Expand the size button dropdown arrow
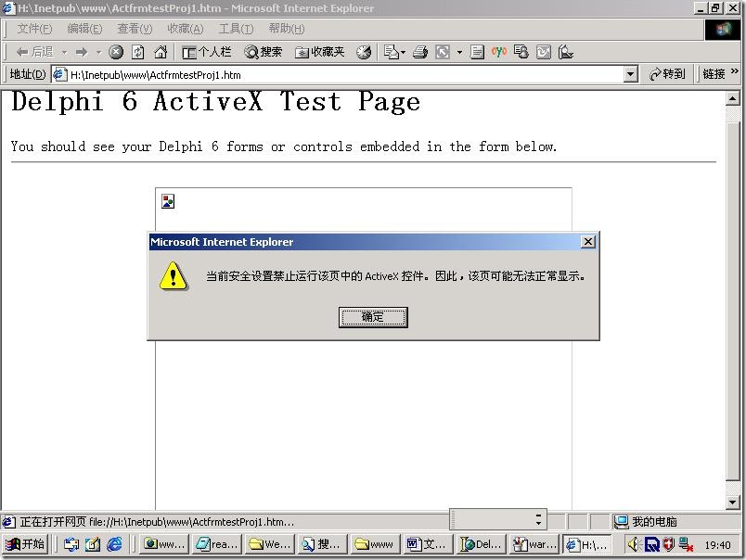 point(459,52)
